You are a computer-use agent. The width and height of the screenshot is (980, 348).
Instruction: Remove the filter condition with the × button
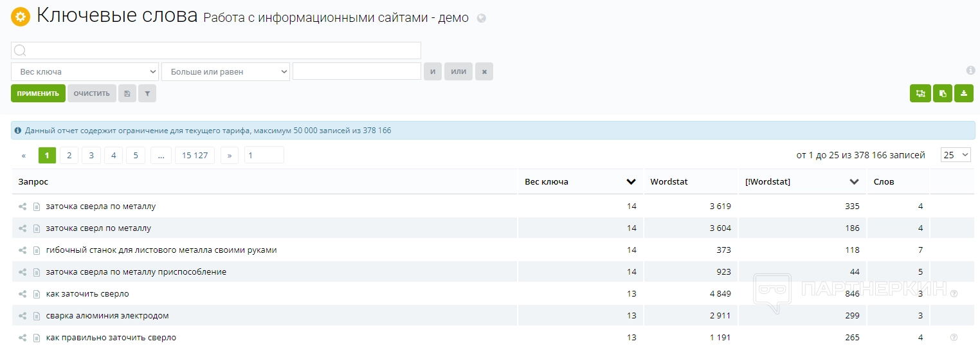pos(484,71)
